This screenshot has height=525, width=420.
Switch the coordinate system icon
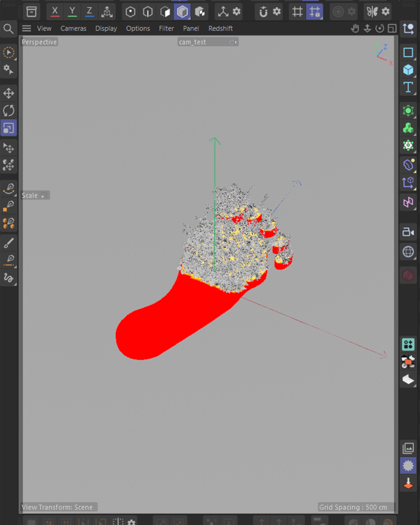coord(107,11)
